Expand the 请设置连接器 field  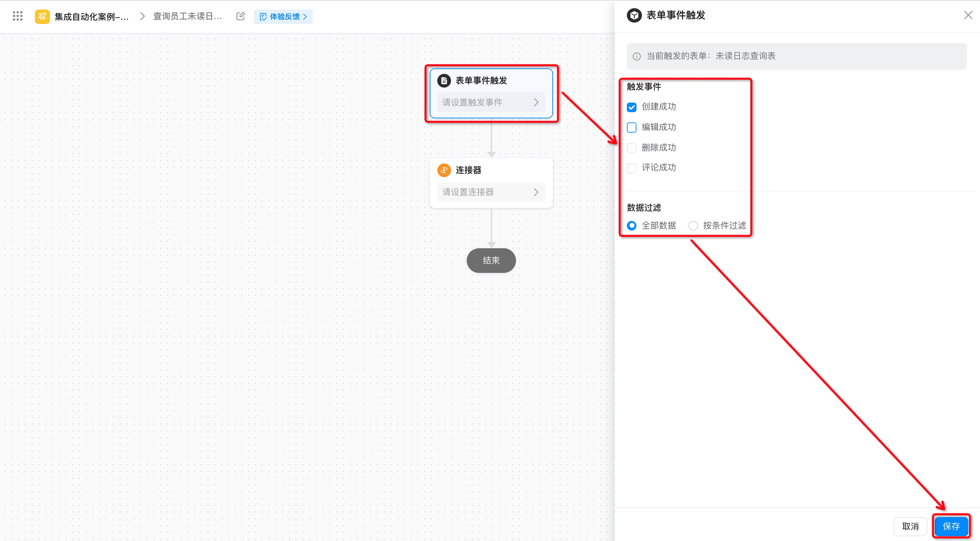click(491, 192)
